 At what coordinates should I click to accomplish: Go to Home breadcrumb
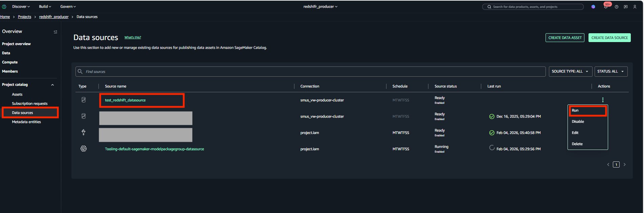click(5, 17)
